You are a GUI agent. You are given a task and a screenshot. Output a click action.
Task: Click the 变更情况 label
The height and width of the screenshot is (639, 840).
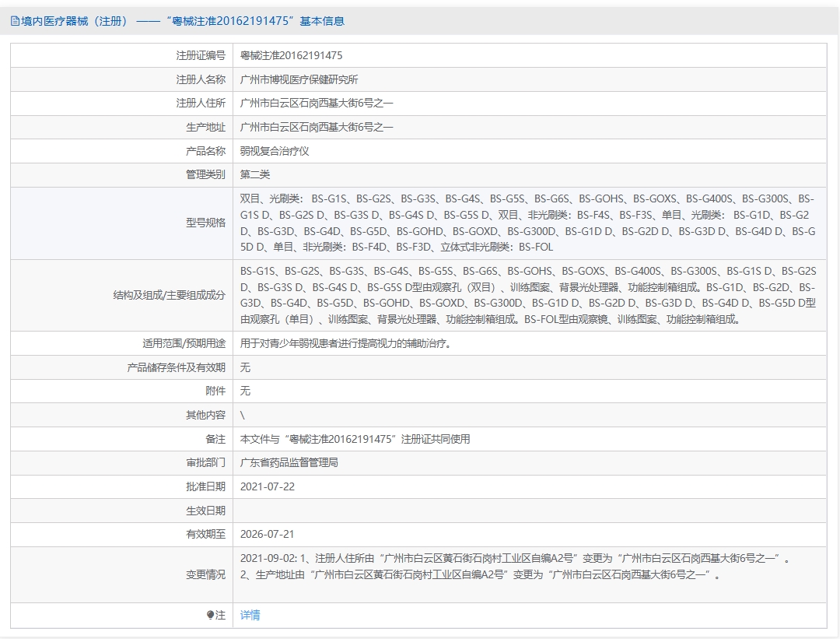[x=205, y=575]
